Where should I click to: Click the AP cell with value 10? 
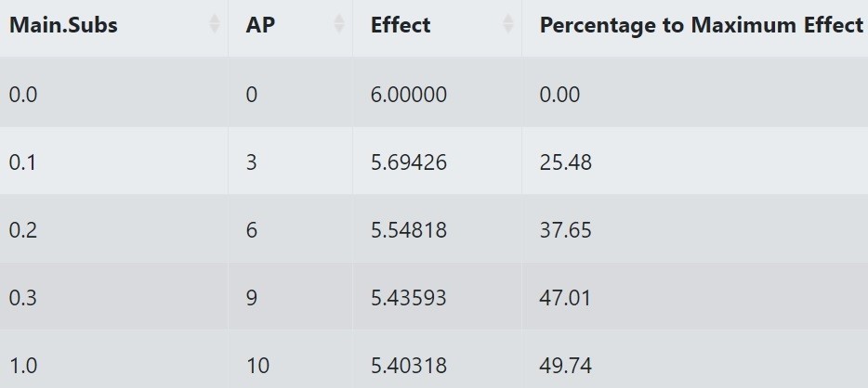click(x=257, y=366)
